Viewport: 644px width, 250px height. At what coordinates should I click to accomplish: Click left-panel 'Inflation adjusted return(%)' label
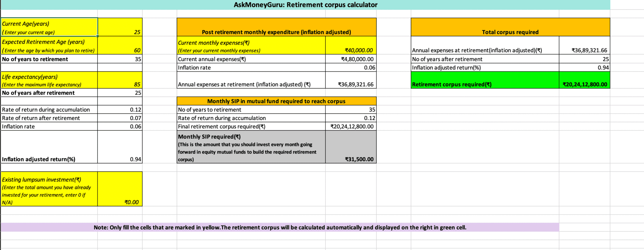tap(49, 147)
